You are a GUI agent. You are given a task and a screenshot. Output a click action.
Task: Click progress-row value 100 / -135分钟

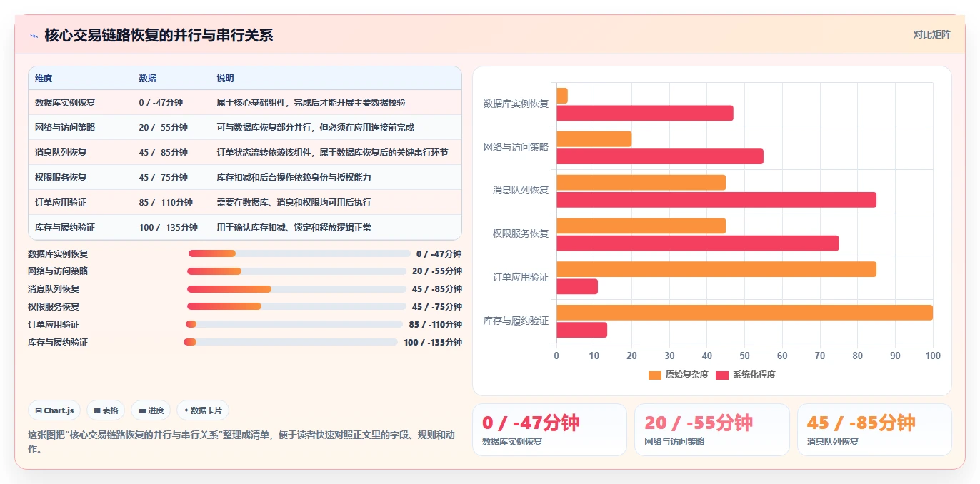pyautogui.click(x=433, y=343)
